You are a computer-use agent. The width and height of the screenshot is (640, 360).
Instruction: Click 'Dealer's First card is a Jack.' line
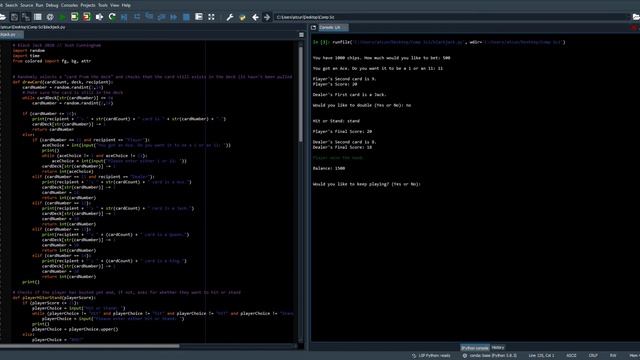pos(349,95)
